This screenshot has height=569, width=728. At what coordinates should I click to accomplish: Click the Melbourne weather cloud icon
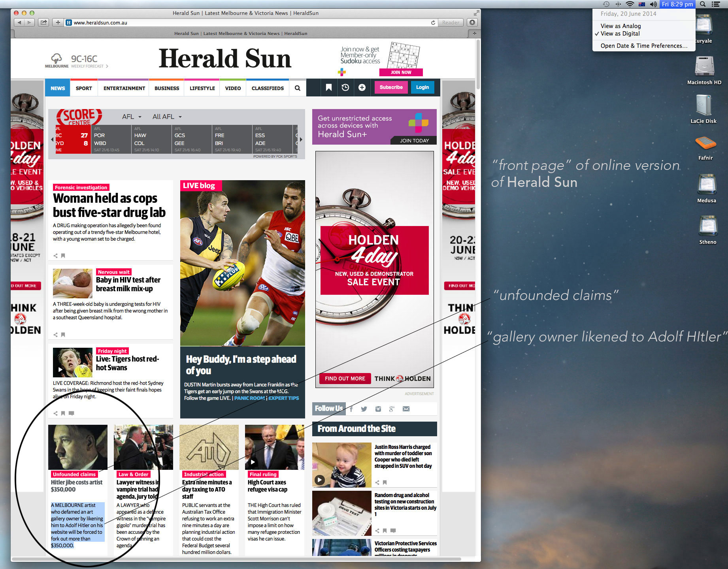coord(57,58)
